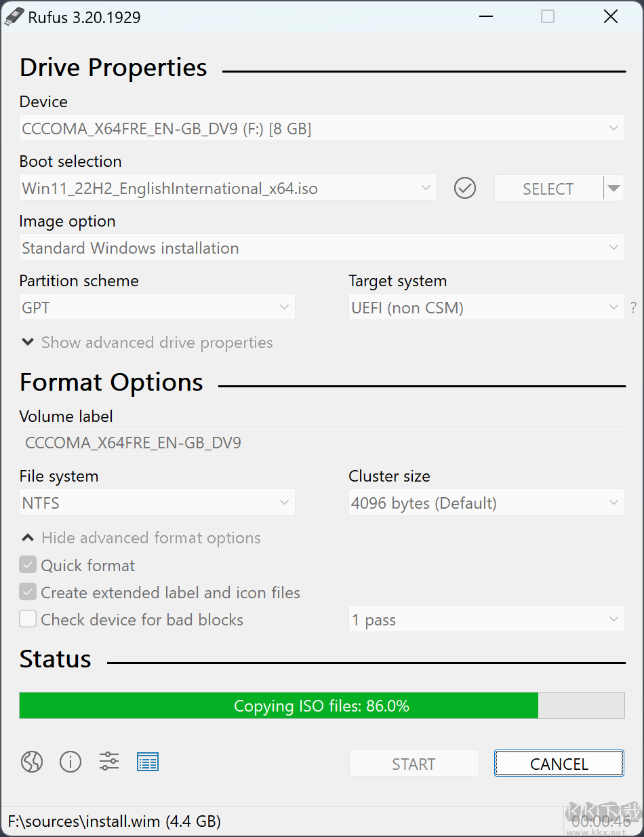Toggle the Quick format checkbox
The height and width of the screenshot is (837, 644).
click(x=28, y=565)
